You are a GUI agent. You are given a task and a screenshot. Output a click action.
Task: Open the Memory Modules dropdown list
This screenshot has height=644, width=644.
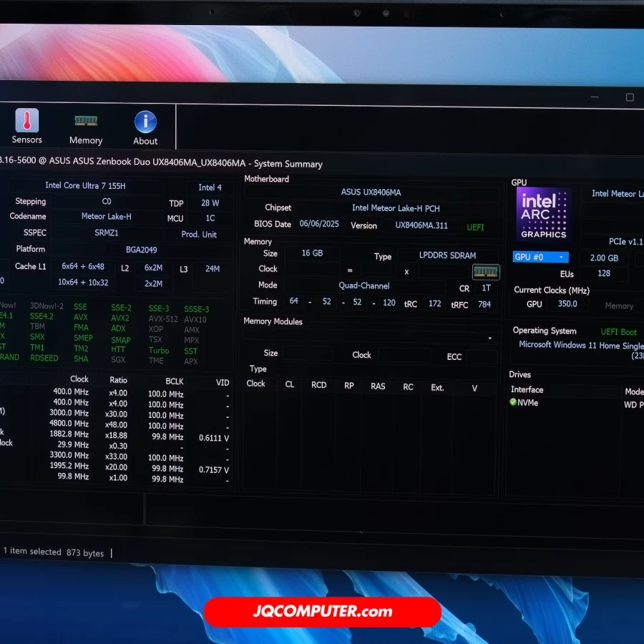point(490,338)
